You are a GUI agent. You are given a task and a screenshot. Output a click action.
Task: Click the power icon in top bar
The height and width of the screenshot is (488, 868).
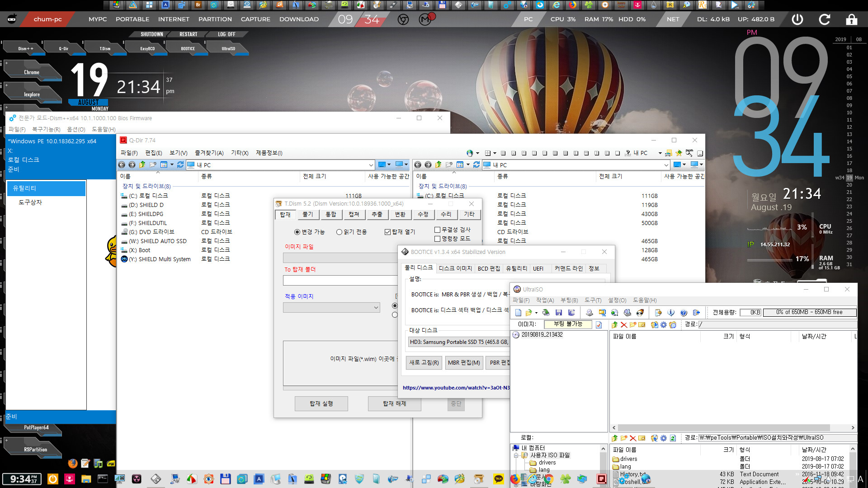click(797, 19)
